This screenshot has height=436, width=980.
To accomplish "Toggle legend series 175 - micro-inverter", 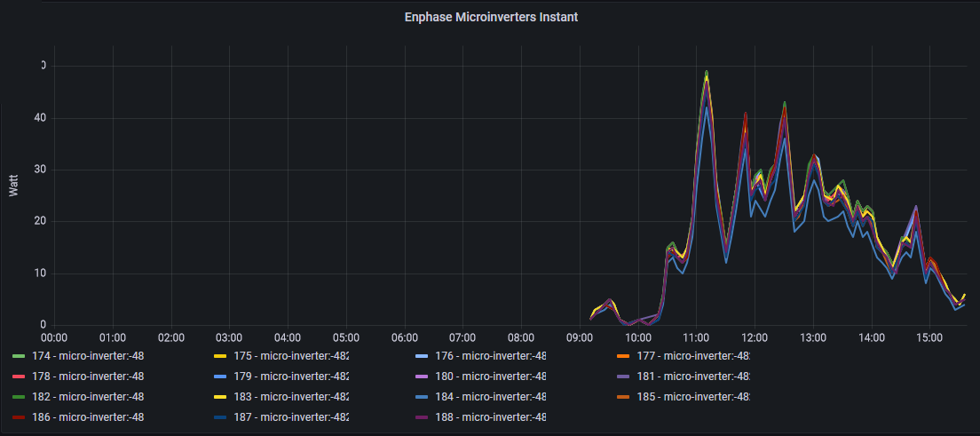I will pos(290,357).
